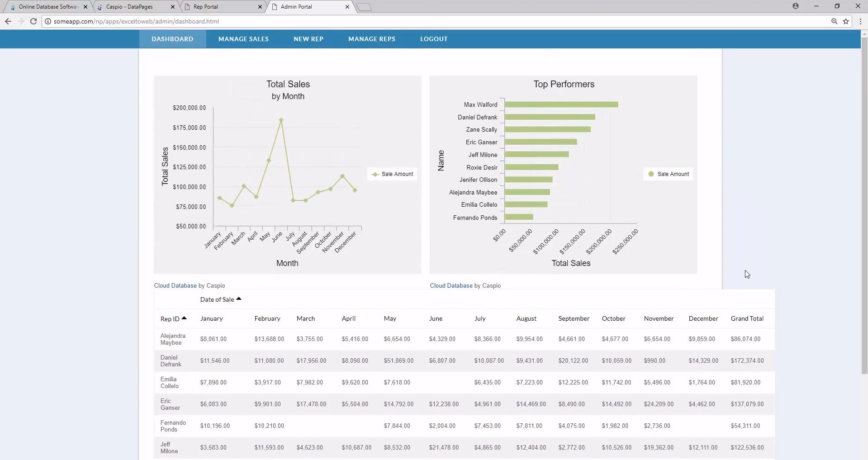Click Logout in navigation bar

pos(433,39)
